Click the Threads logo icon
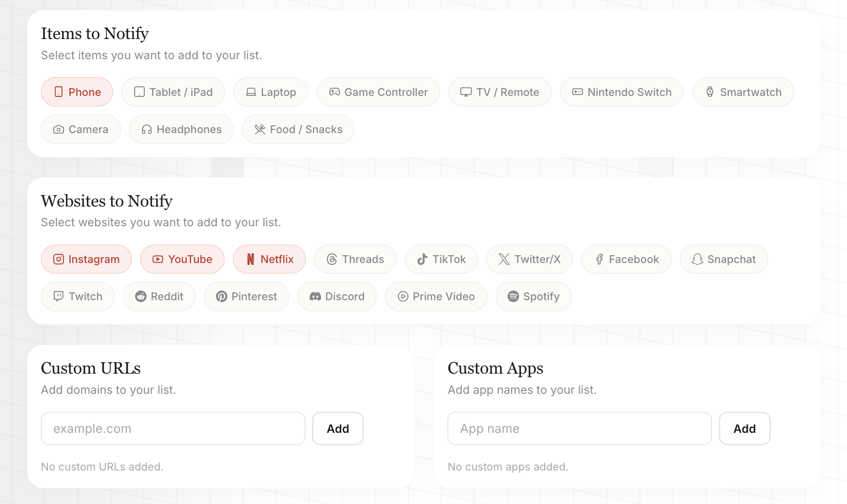847x504 pixels. (x=332, y=259)
